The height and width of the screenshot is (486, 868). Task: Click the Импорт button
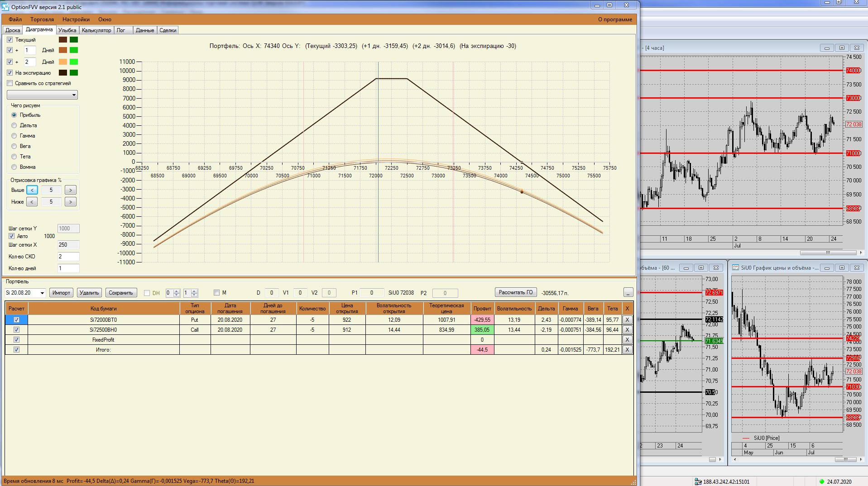click(x=61, y=293)
